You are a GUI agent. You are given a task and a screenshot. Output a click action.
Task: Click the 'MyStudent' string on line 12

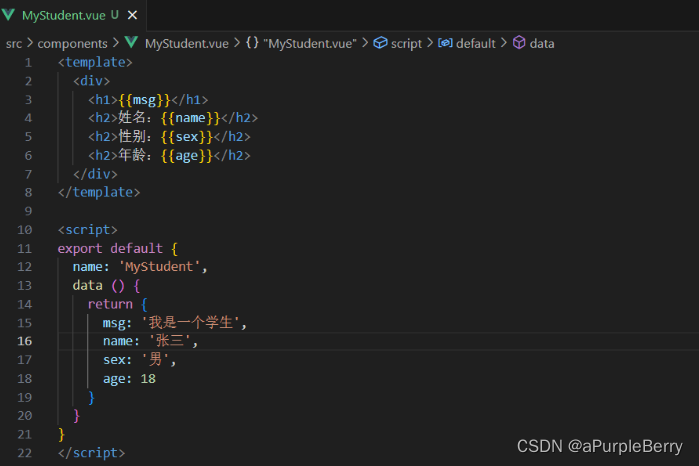pyautogui.click(x=159, y=267)
